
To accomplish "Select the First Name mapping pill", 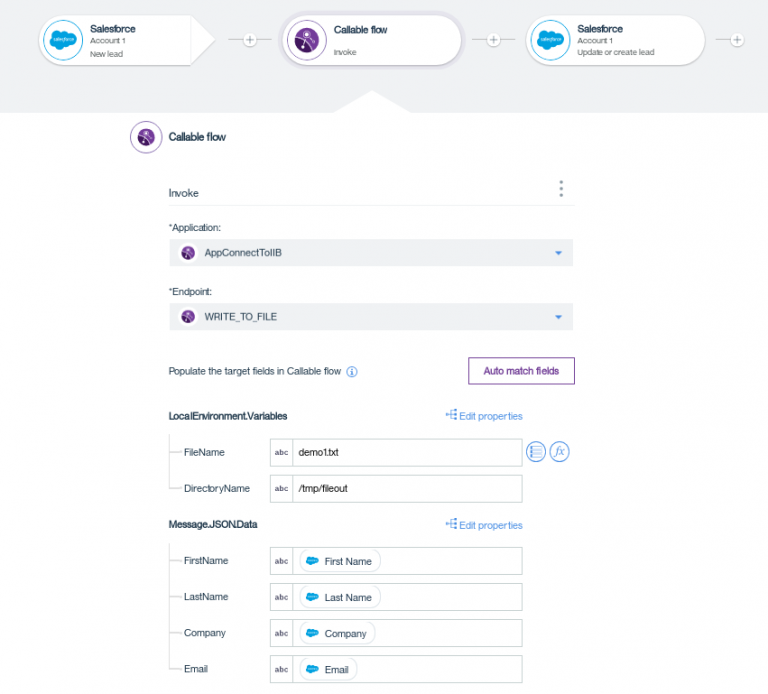I will click(340, 561).
